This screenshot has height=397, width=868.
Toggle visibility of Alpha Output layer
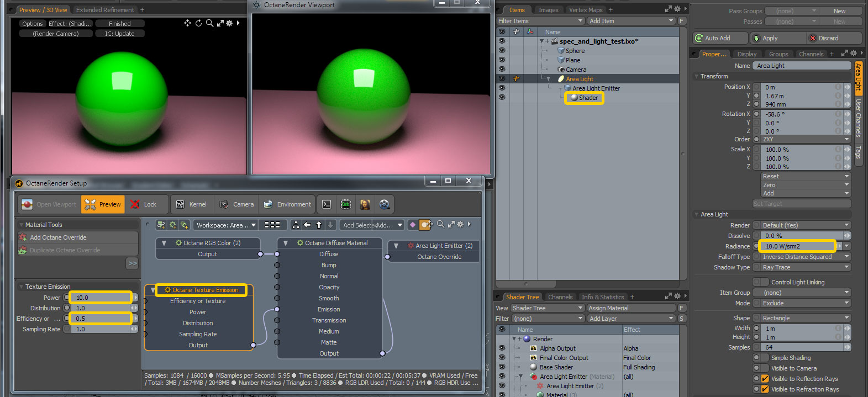(502, 348)
